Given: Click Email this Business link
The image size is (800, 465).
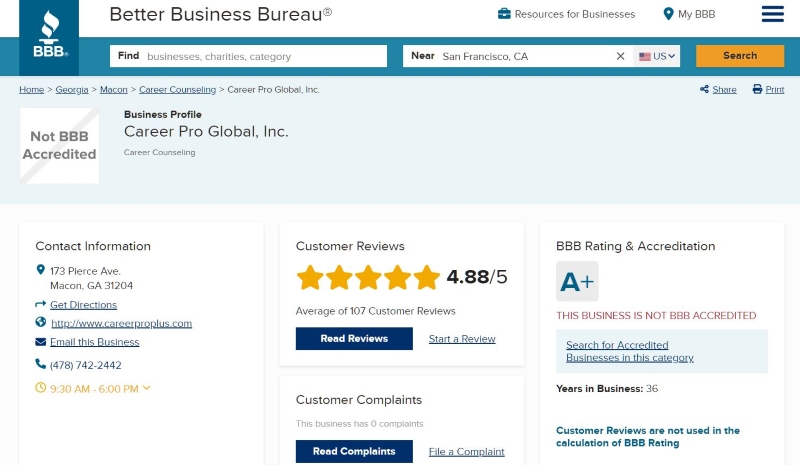Looking at the screenshot, I should [x=94, y=342].
